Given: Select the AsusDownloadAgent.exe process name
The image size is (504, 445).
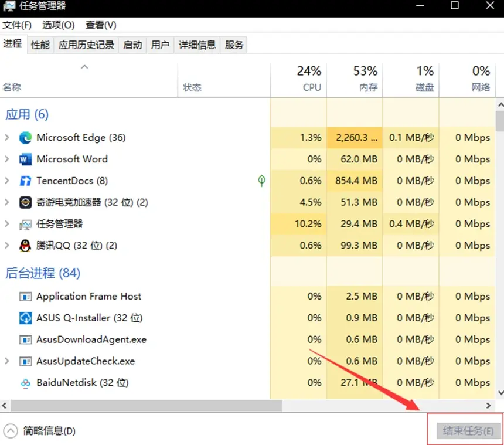Looking at the screenshot, I should pyautogui.click(x=91, y=339).
